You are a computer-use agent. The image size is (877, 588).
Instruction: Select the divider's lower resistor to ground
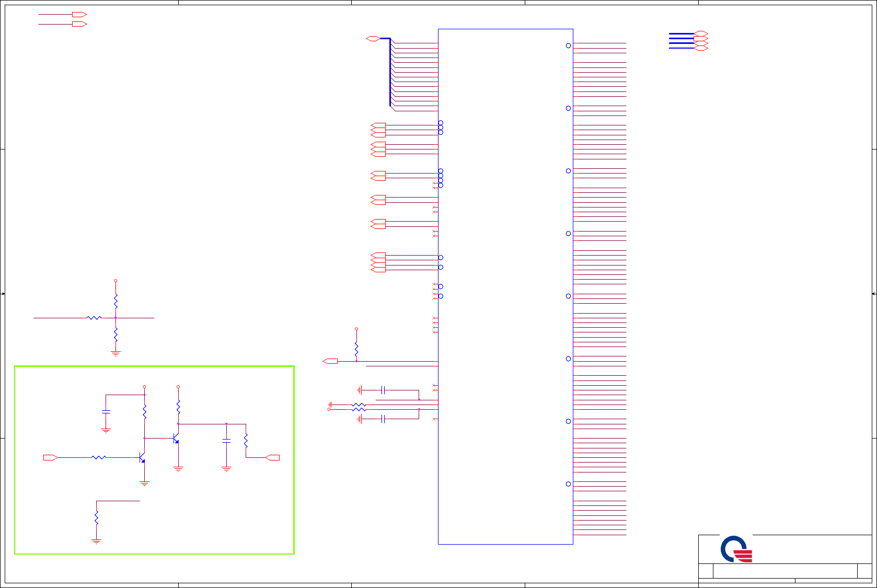(x=116, y=335)
